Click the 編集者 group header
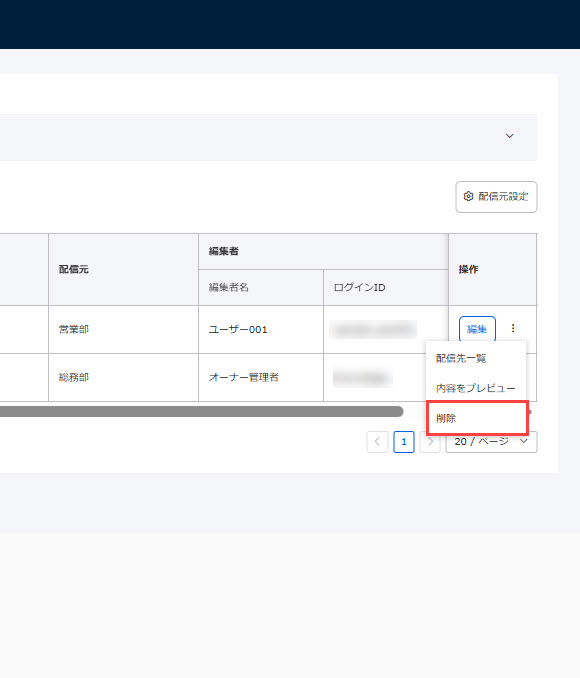 pyautogui.click(x=323, y=252)
